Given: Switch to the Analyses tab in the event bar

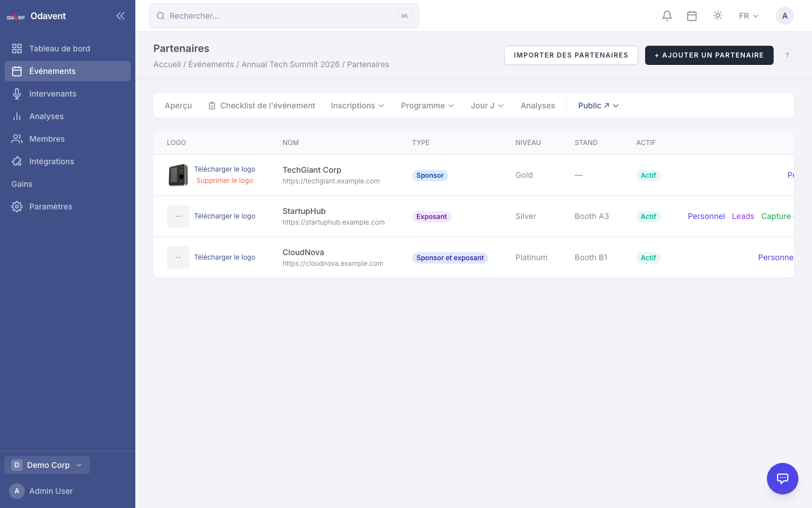Looking at the screenshot, I should (x=538, y=106).
